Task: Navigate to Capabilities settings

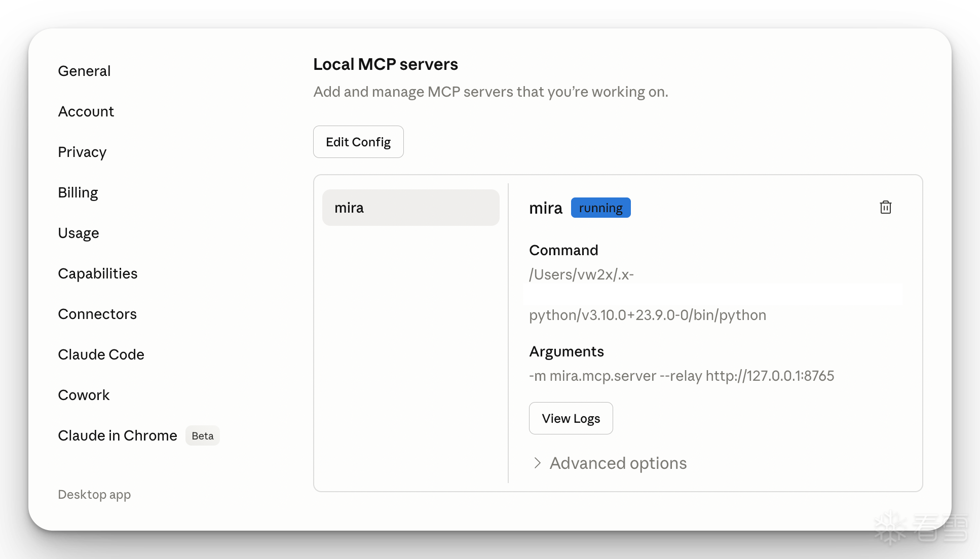Action: click(x=97, y=273)
